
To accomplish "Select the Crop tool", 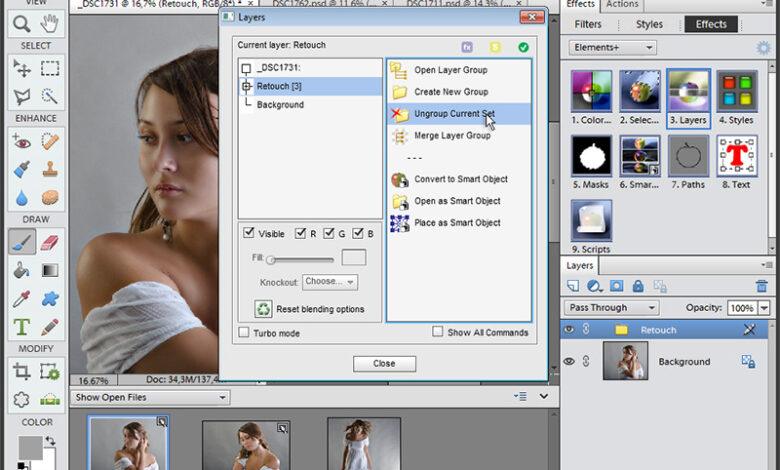I will click(x=21, y=372).
